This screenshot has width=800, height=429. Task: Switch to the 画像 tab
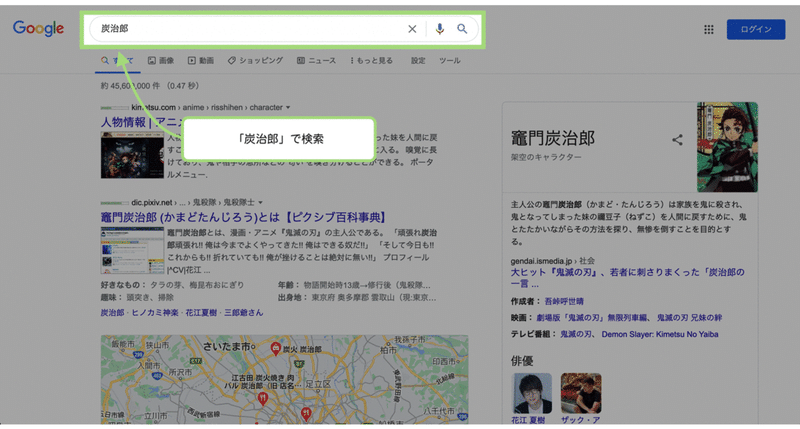coord(161,61)
